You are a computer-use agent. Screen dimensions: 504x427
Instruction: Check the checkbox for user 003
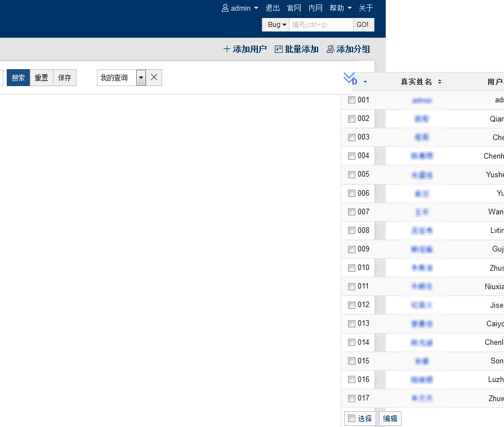(x=351, y=137)
